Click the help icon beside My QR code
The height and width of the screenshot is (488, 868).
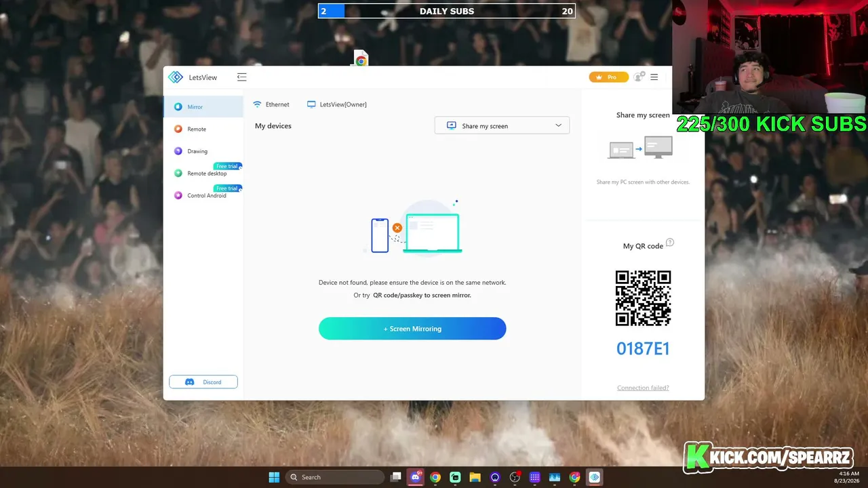[x=670, y=243]
